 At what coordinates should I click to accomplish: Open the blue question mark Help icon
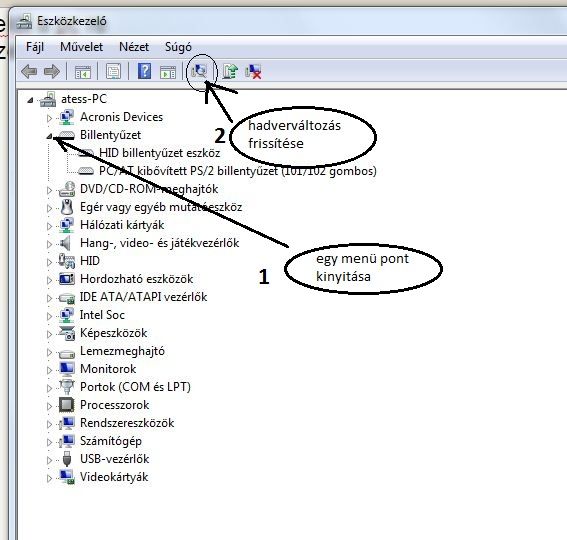[x=144, y=71]
